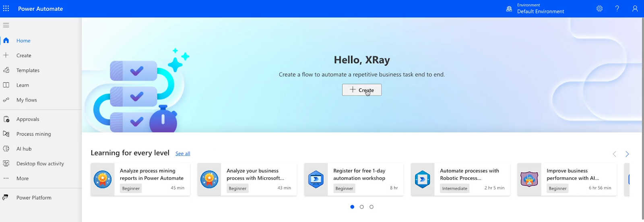Image resolution: width=644 pixels, height=222 pixels.
Task: Click the Desktop flow activity icon
Action: [x=6, y=164]
